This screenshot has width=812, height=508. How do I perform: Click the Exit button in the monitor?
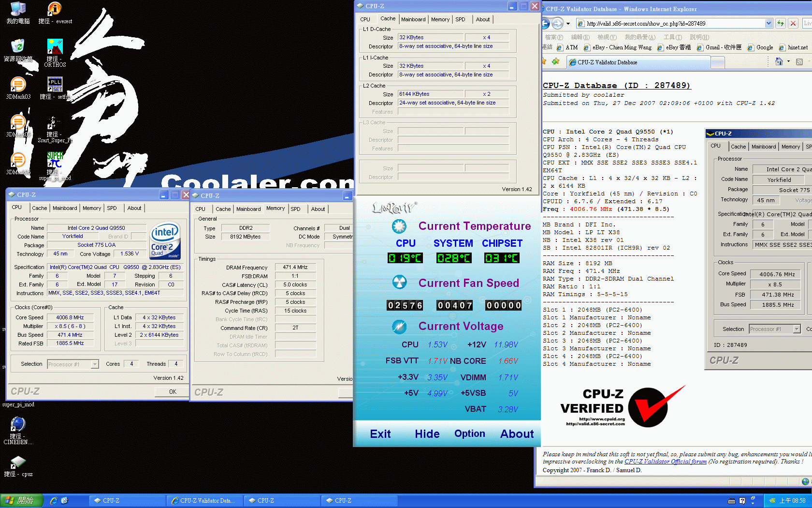[x=380, y=434]
